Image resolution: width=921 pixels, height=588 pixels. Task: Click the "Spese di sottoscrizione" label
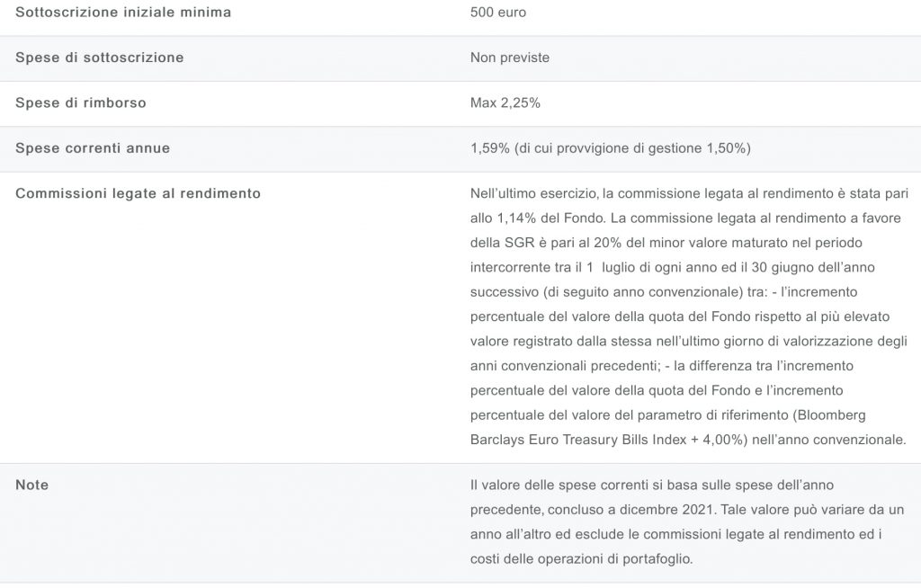pos(100,58)
